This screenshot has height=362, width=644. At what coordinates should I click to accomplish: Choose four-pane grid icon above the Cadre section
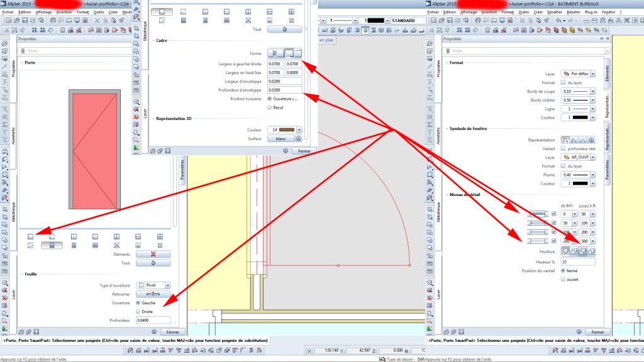291,12
